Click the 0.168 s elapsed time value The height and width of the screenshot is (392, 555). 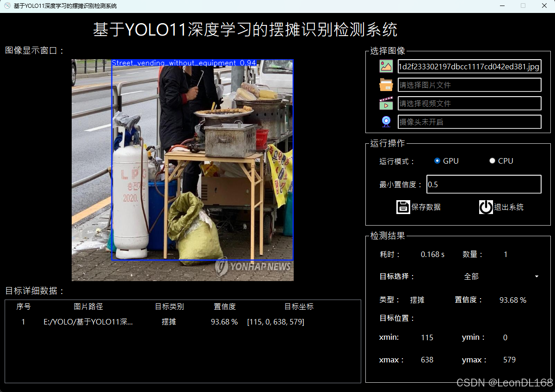(x=432, y=254)
